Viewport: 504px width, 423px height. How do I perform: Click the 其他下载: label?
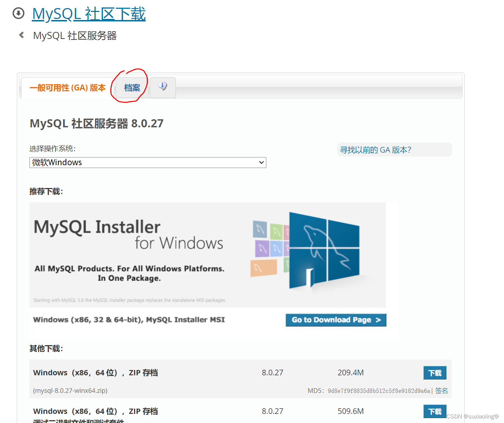(x=46, y=349)
